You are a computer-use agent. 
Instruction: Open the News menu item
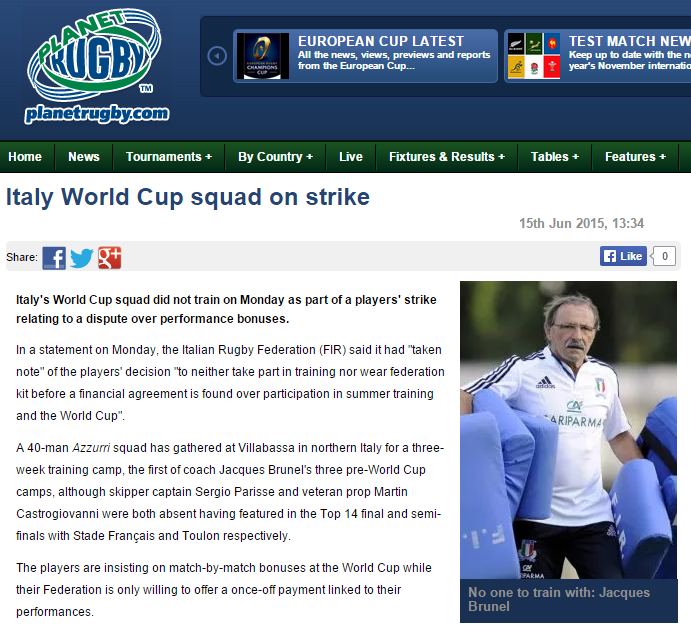(x=84, y=157)
